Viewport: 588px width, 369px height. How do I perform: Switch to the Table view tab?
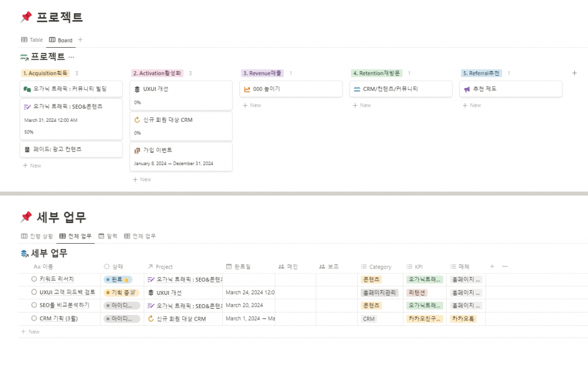point(31,40)
